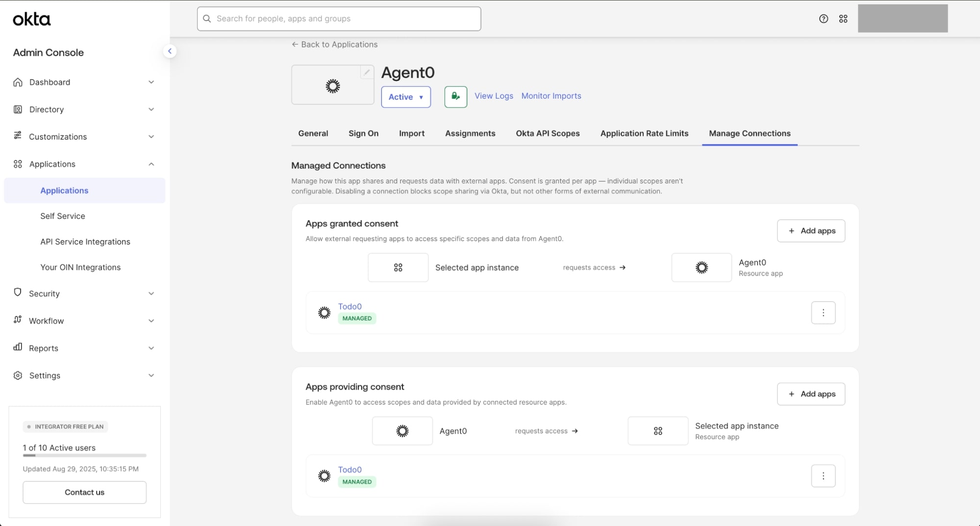980x526 pixels.
Task: Open the kebab menu on Todo0 under Apps granted consent
Action: coord(823,313)
